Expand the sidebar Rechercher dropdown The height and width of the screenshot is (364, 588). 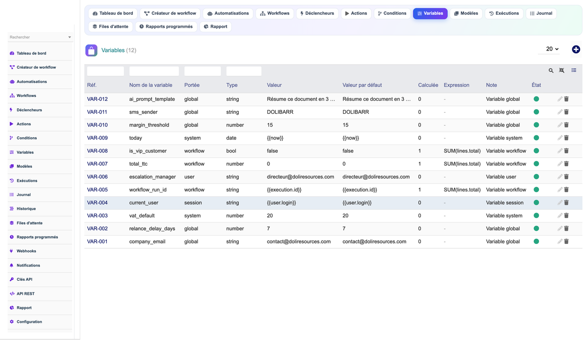coord(40,37)
